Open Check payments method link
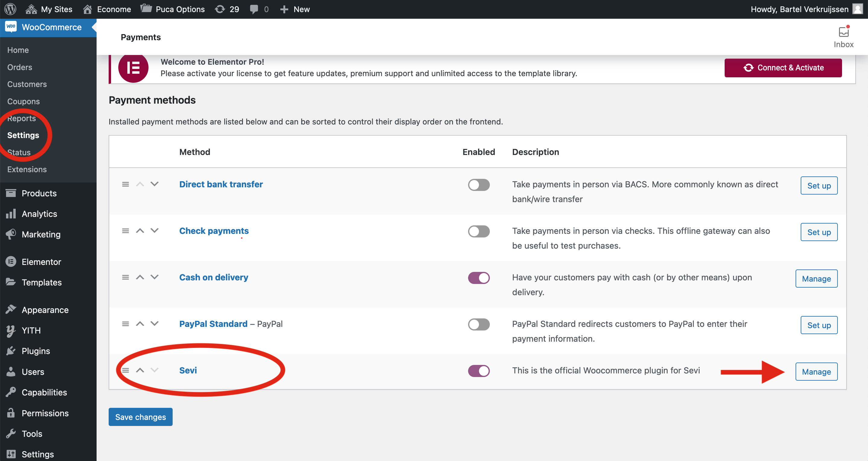The width and height of the screenshot is (868, 461). click(x=214, y=231)
